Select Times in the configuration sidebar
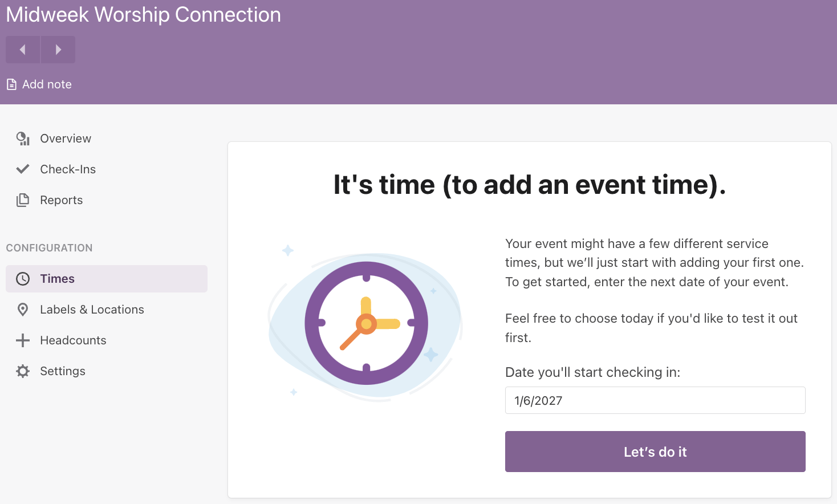 [107, 279]
